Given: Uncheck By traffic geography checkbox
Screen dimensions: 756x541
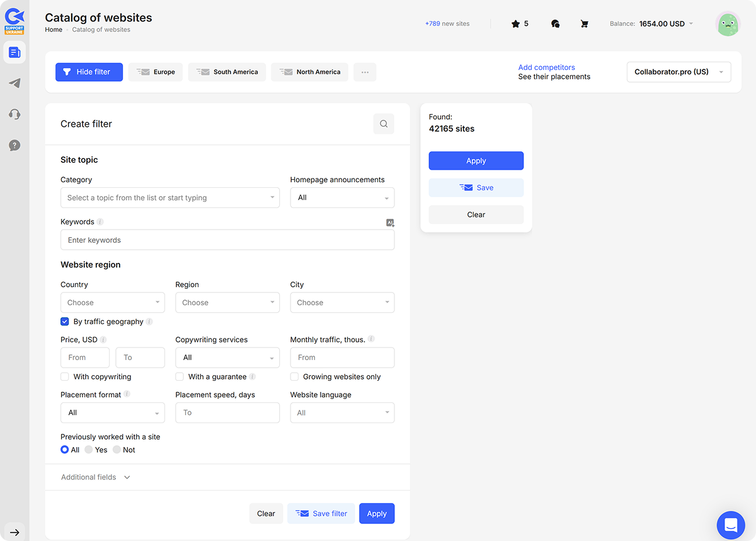Looking at the screenshot, I should coord(65,322).
